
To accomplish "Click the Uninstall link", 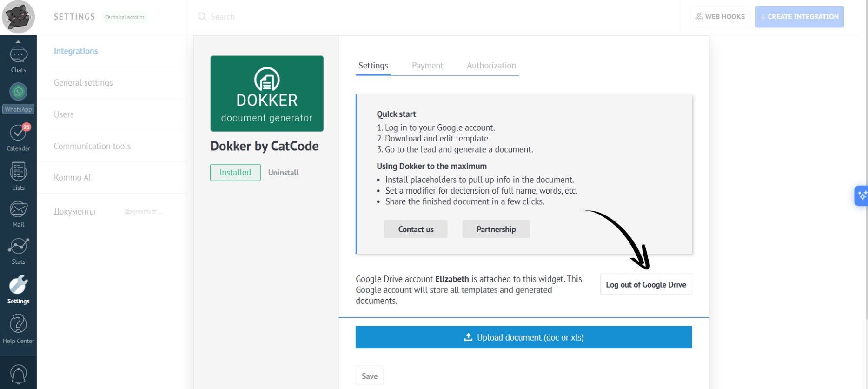I will click(x=283, y=173).
